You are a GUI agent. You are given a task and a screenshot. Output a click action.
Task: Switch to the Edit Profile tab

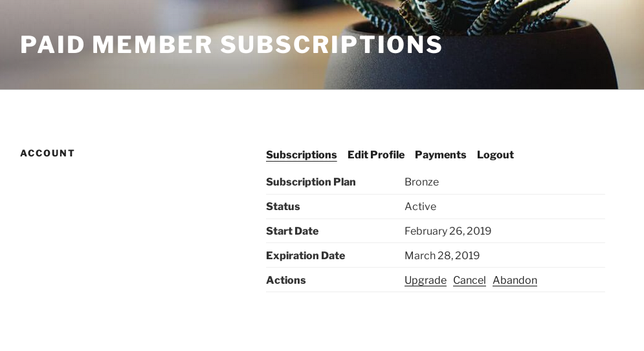click(375, 154)
